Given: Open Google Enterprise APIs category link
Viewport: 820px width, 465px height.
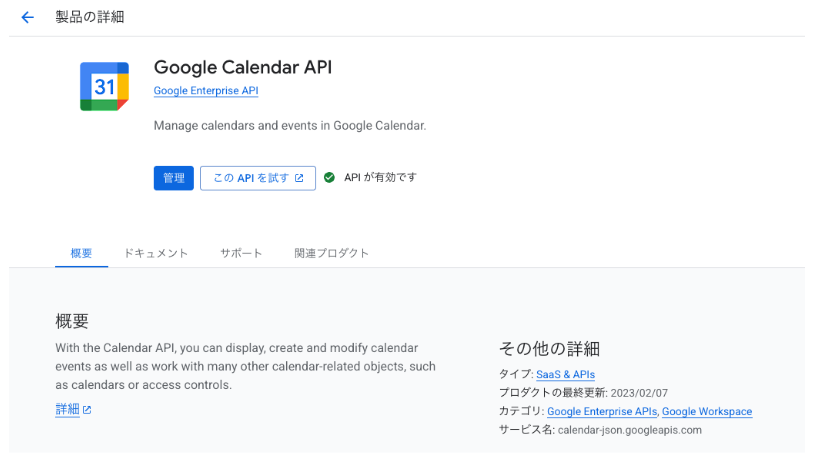Looking at the screenshot, I should pyautogui.click(x=602, y=411).
